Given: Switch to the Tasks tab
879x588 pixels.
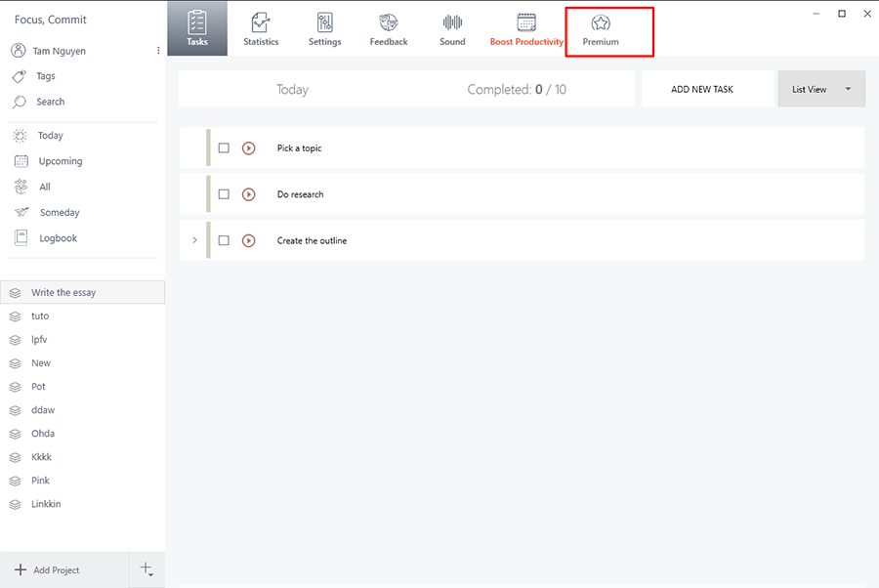Looking at the screenshot, I should tap(197, 28).
